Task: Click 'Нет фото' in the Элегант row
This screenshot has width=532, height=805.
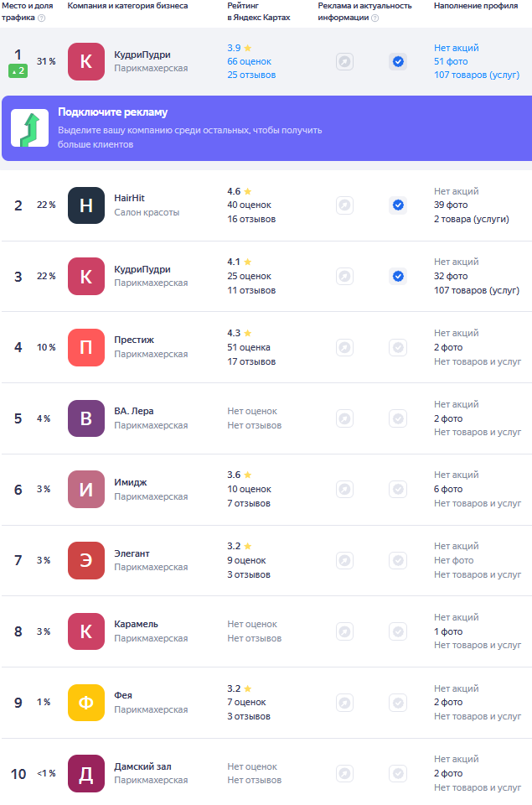Action: [x=454, y=561]
